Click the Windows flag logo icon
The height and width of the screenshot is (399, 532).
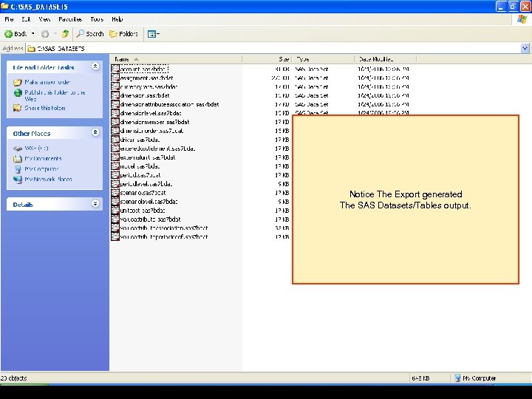522,20
